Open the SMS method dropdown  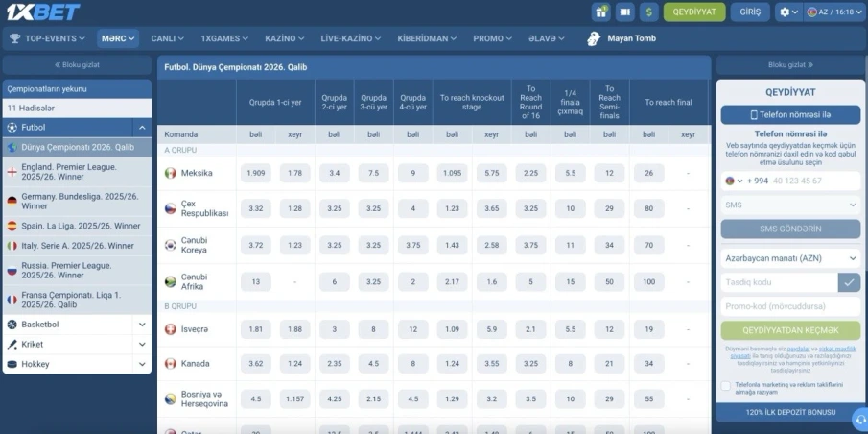790,205
